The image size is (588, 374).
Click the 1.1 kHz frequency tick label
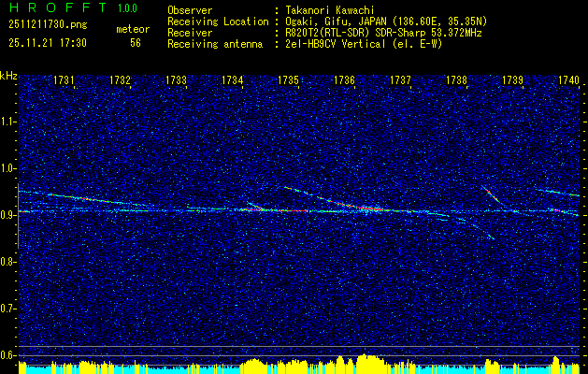(x=8, y=122)
